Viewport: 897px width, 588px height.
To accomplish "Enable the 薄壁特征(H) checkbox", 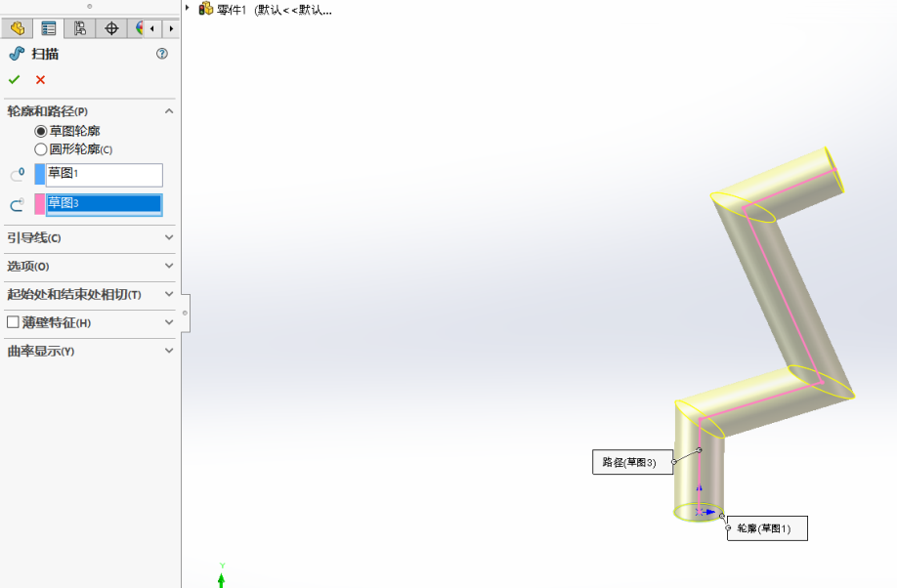I will [x=13, y=322].
